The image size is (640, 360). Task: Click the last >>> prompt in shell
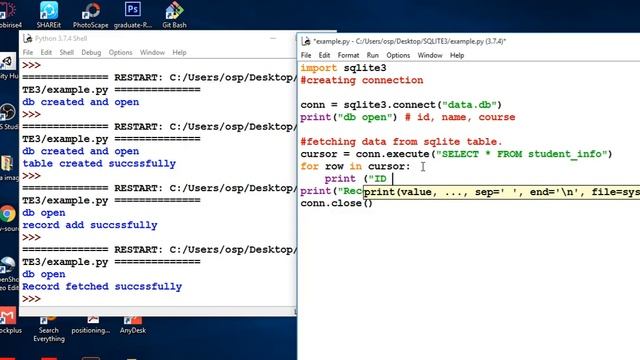coord(31,299)
